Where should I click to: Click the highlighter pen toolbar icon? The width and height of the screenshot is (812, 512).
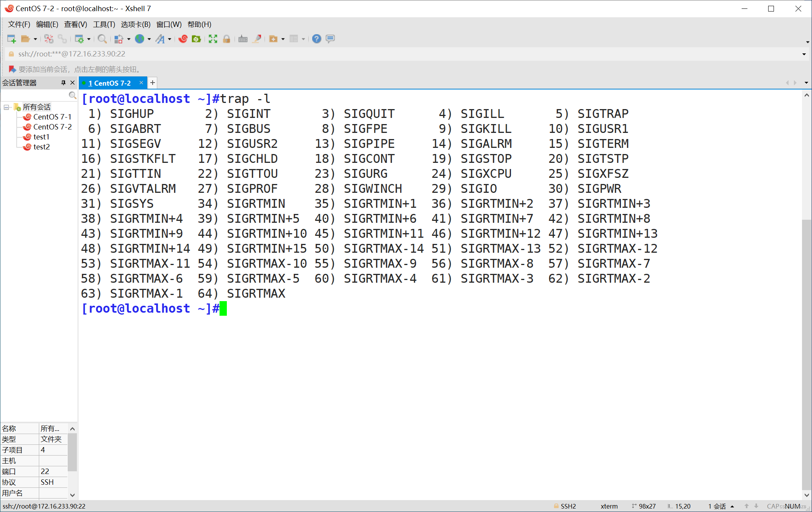click(x=257, y=39)
